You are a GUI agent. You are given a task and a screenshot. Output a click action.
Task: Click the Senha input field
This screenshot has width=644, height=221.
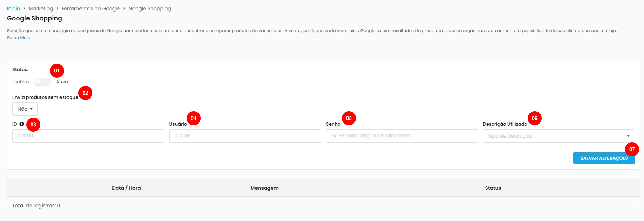point(402,136)
